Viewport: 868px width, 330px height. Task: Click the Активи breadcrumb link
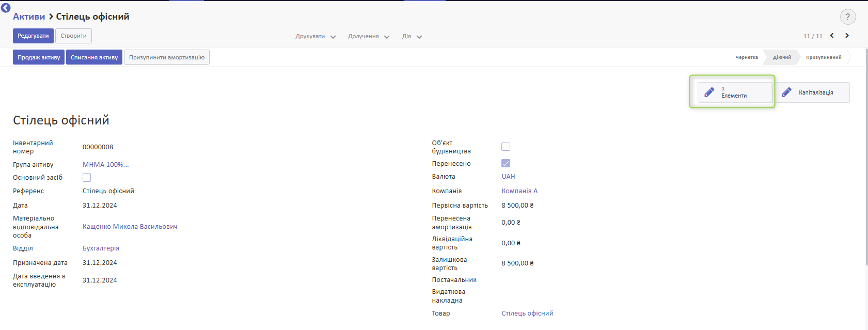[x=29, y=17]
